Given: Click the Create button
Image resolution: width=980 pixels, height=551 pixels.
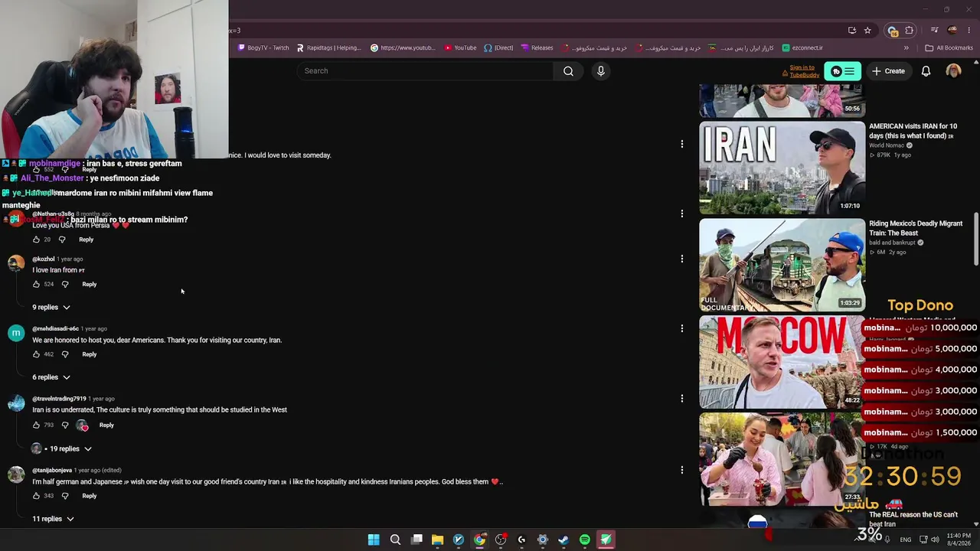Looking at the screenshot, I should (888, 71).
